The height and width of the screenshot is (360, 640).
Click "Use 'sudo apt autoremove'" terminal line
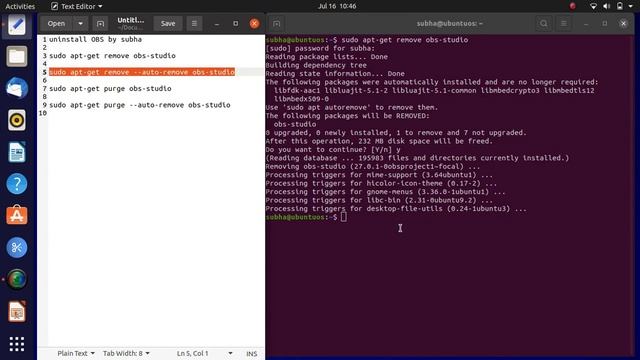[351, 107]
